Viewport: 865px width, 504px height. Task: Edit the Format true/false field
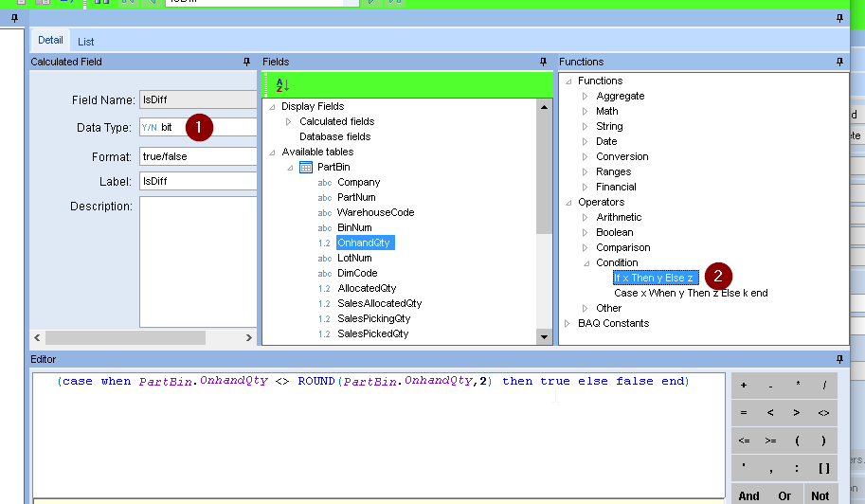click(x=198, y=156)
